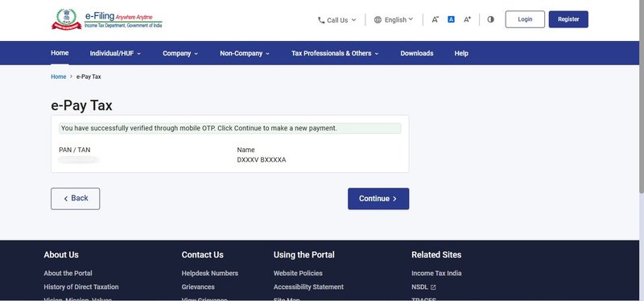Open Website Policies footer link

(298, 273)
